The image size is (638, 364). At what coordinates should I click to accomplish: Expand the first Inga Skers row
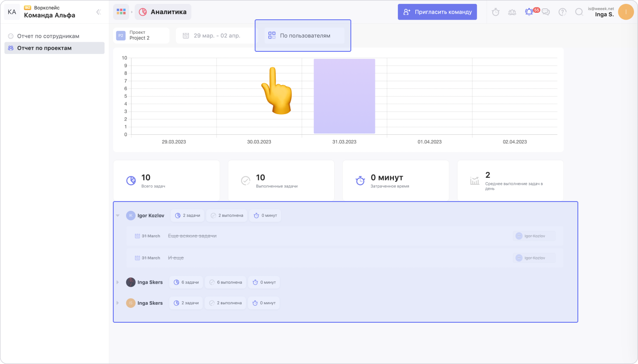118,282
